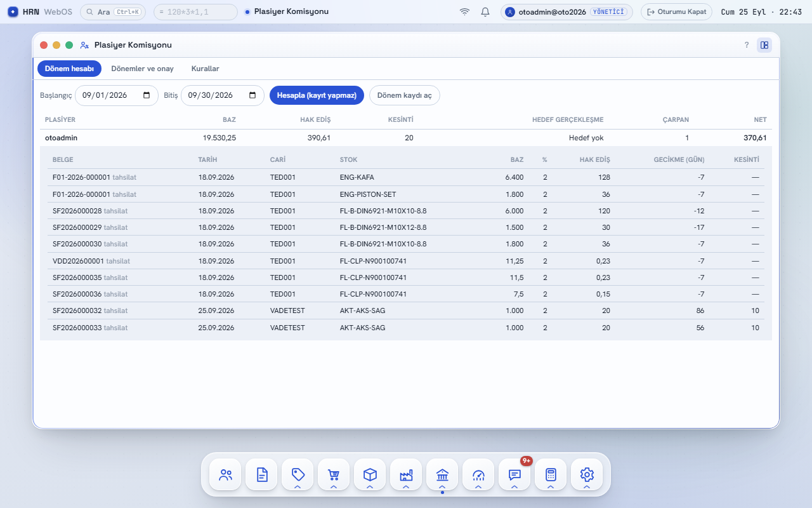
Task: Click the clock showing Cum 25 Eyl 22:43
Action: tap(761, 11)
